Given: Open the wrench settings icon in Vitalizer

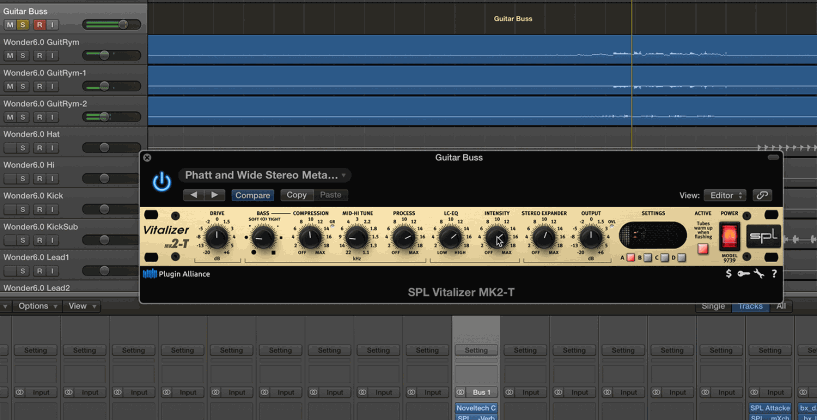Looking at the screenshot, I should [759, 274].
